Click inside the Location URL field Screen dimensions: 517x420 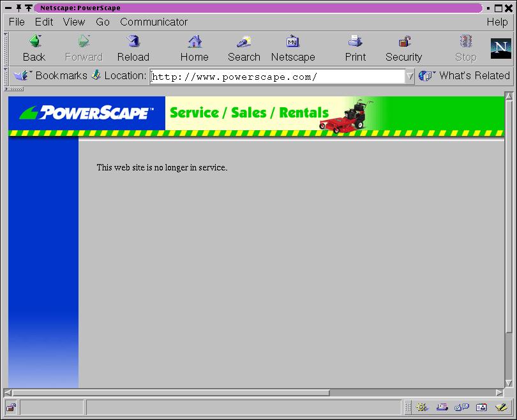click(274, 77)
